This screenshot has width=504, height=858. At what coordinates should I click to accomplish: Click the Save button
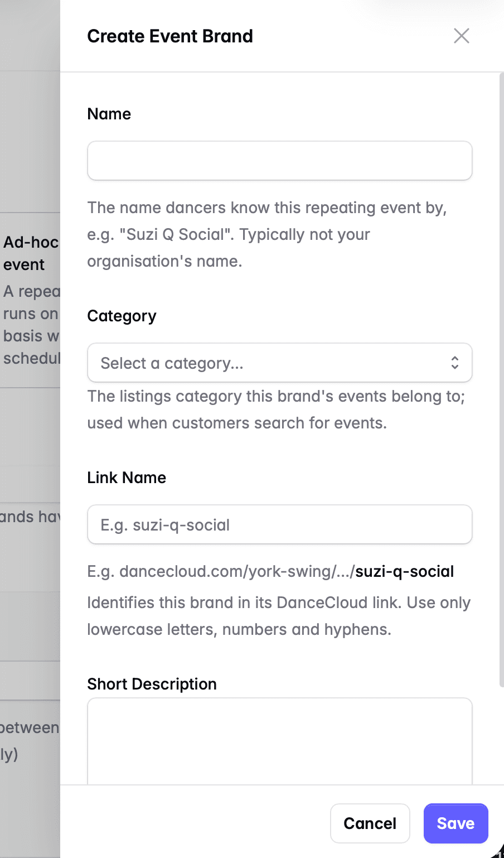456,823
